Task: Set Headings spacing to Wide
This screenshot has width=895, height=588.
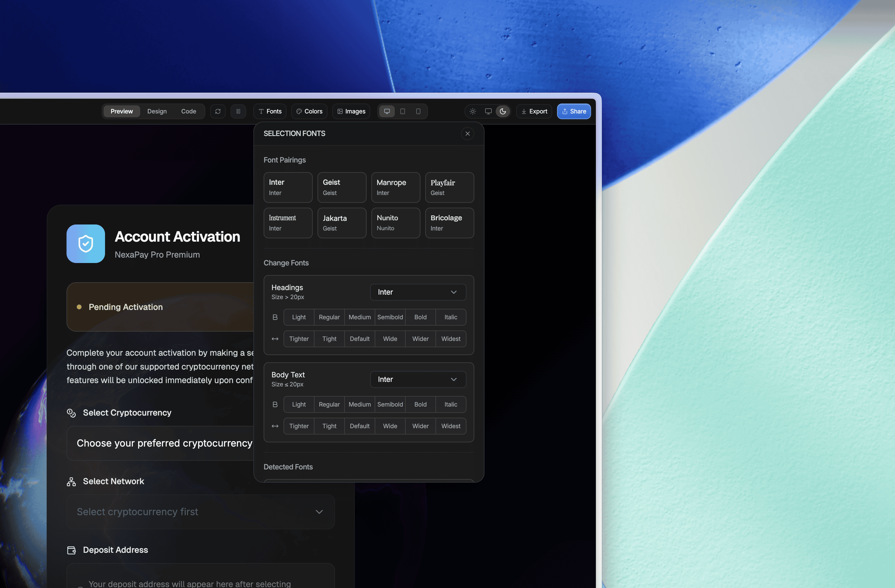Action: 390,339
